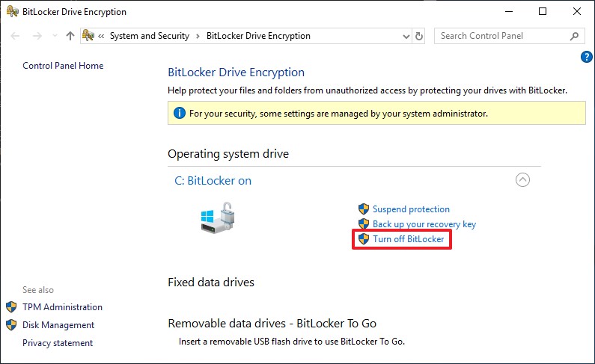Open the Privacy statement link
The width and height of the screenshot is (595, 364).
pyautogui.click(x=58, y=343)
